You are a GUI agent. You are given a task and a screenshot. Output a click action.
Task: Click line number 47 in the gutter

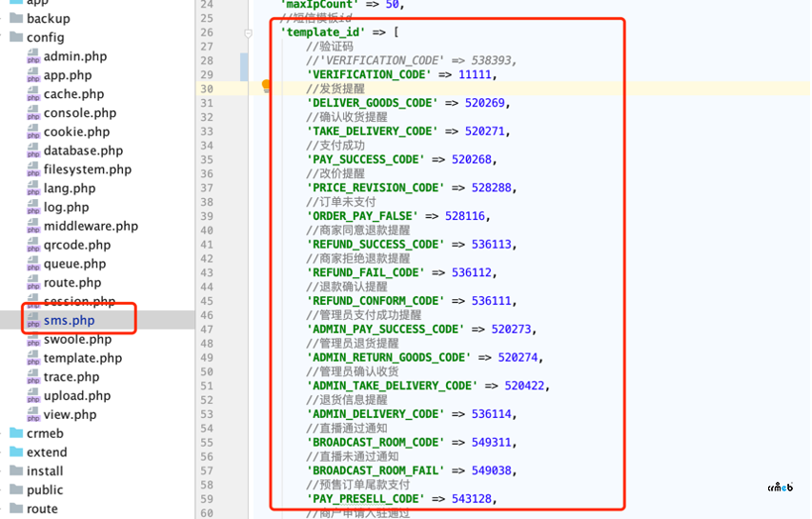[207, 329]
